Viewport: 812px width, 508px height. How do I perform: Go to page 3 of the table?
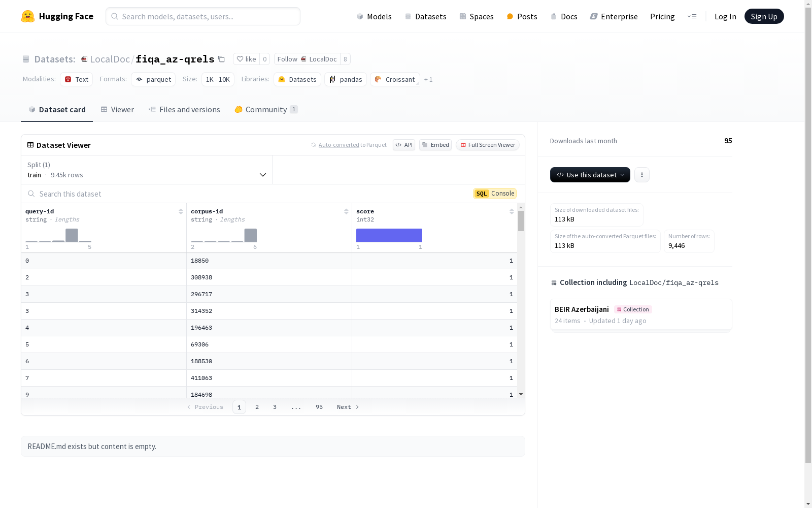point(275,407)
